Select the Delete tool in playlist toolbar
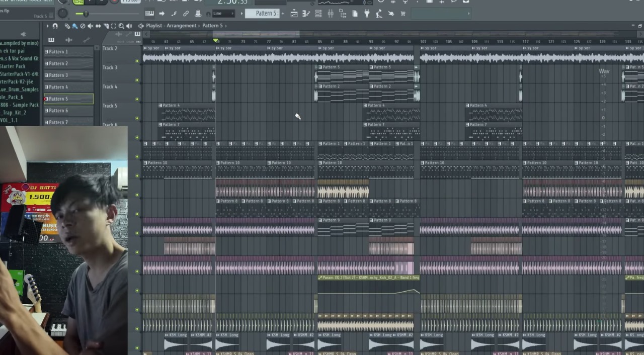 pyautogui.click(x=83, y=26)
